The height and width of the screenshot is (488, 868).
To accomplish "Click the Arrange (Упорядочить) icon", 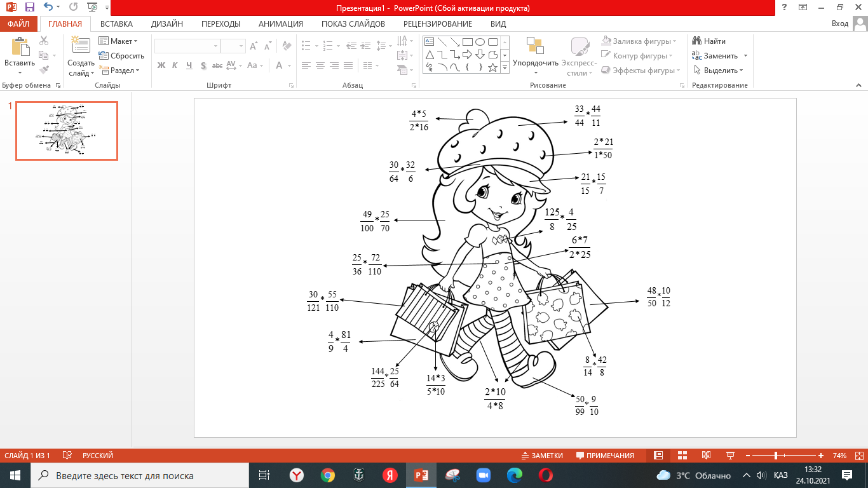I will tap(535, 46).
